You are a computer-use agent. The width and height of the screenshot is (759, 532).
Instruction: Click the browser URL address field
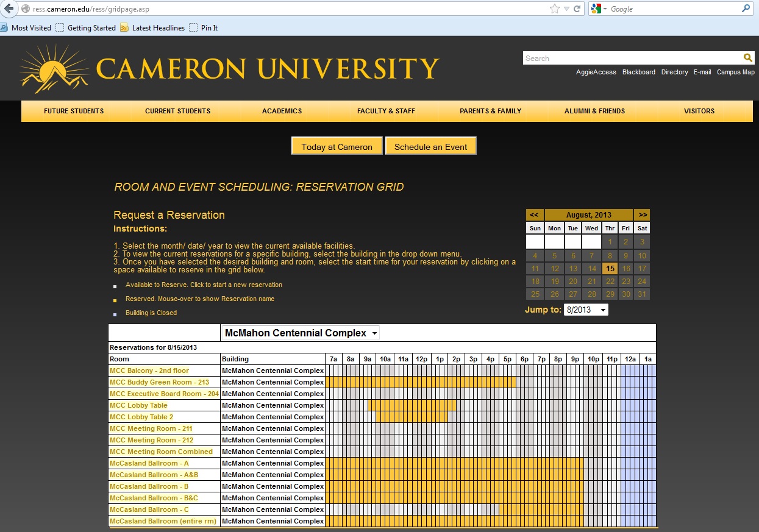tap(287, 9)
